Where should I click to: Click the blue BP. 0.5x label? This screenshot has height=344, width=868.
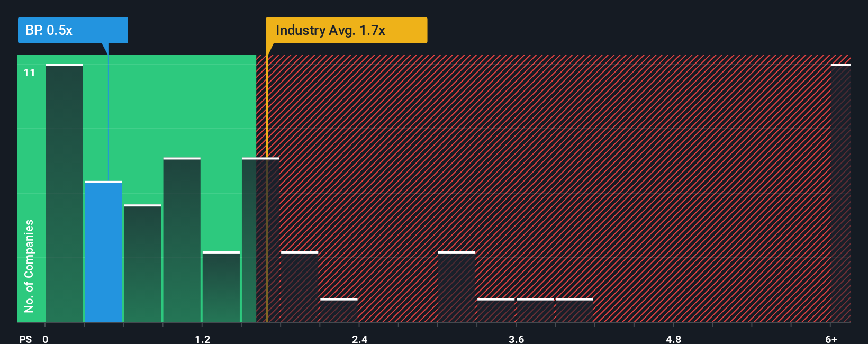coord(73,30)
